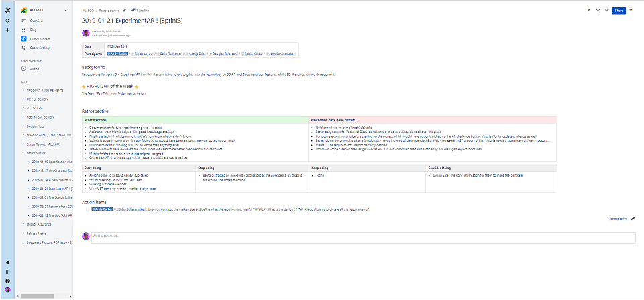This screenshot has height=300, width=644.
Task: Click the author avatar below the page title
Action: pyautogui.click(x=86, y=34)
